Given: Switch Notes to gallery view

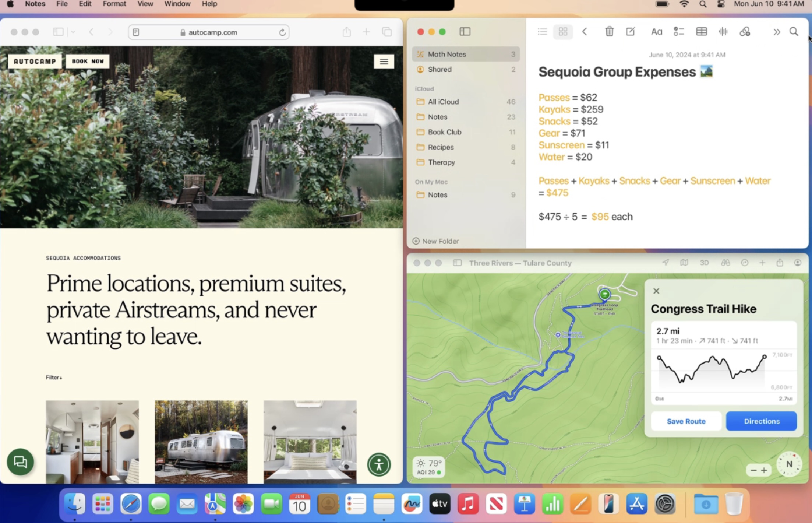Looking at the screenshot, I should pyautogui.click(x=563, y=32).
